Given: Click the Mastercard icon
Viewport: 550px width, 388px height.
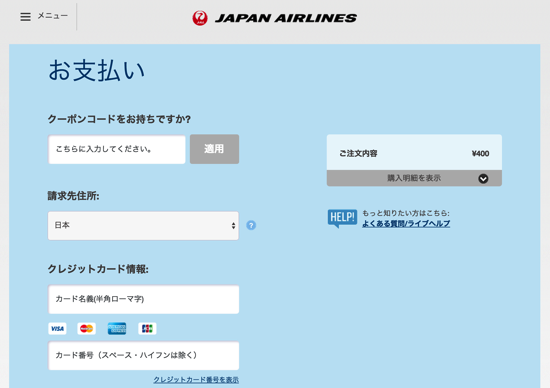Looking at the screenshot, I should 86,329.
